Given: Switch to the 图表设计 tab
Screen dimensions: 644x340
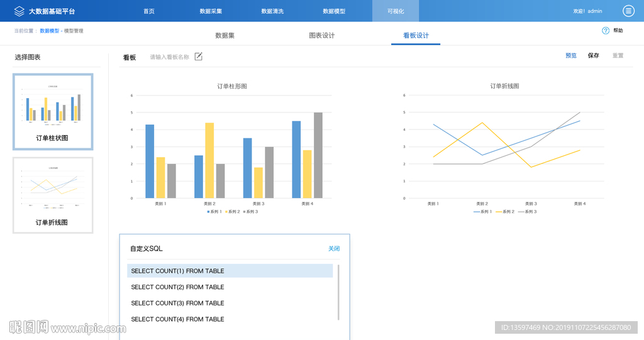Looking at the screenshot, I should (x=321, y=36).
